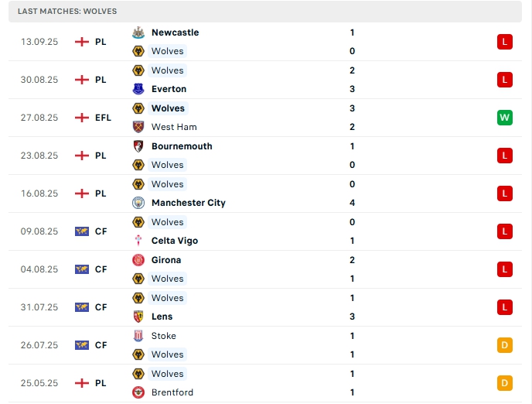Viewport: 532px width, 404px height.
Task: Open the Manchester City team link
Action: pyautogui.click(x=188, y=203)
